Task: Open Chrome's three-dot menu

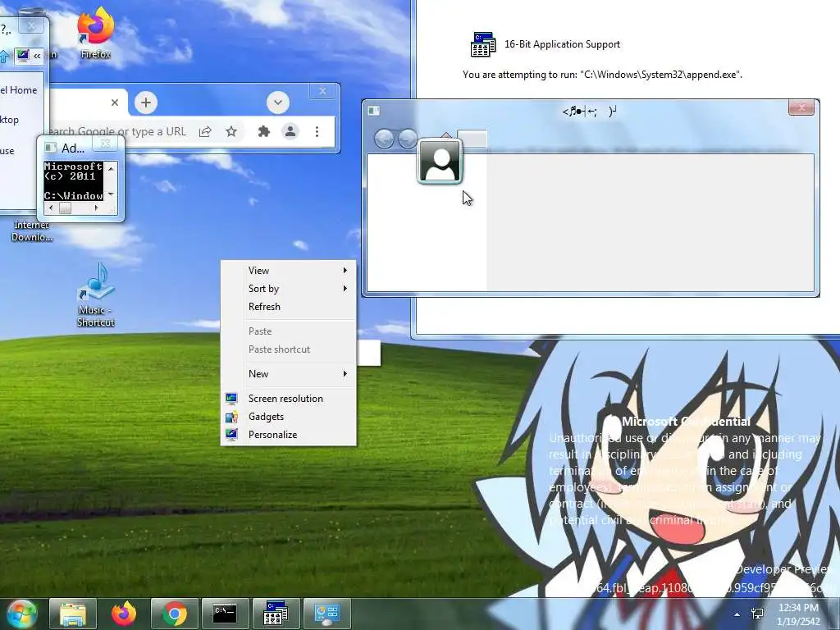Action: tap(317, 132)
